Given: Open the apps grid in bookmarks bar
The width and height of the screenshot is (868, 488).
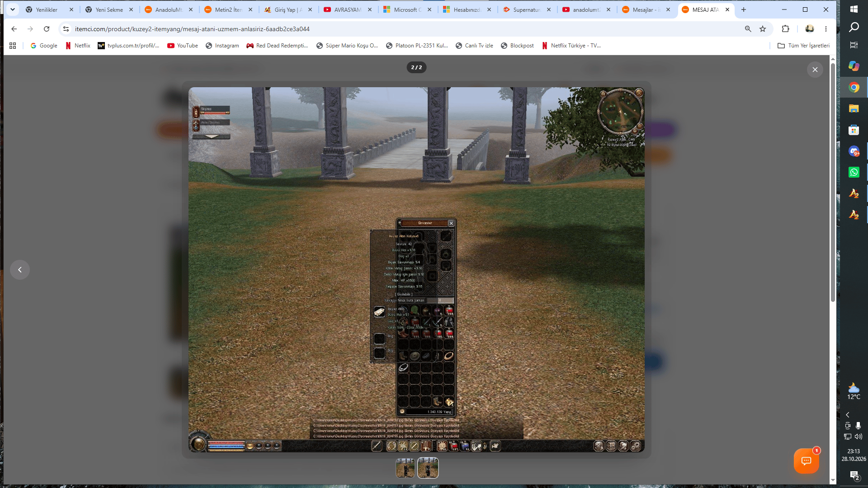Looking at the screenshot, I should (13, 46).
